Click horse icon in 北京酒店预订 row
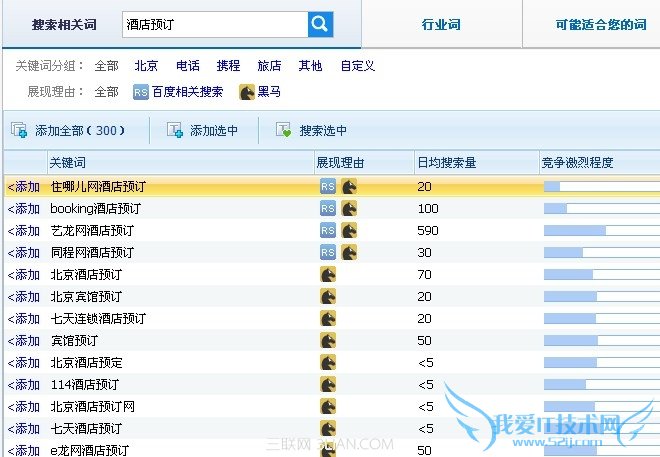660x457 pixels. coord(328,275)
